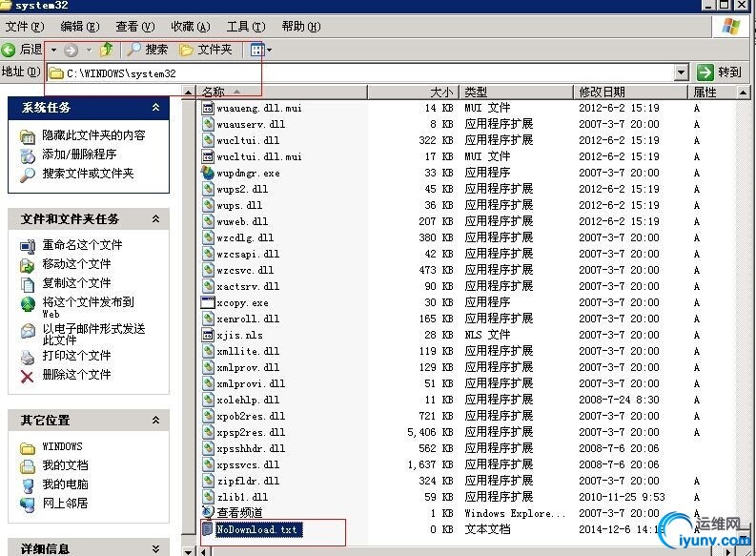Select file name zipfldr.dll

248,481
